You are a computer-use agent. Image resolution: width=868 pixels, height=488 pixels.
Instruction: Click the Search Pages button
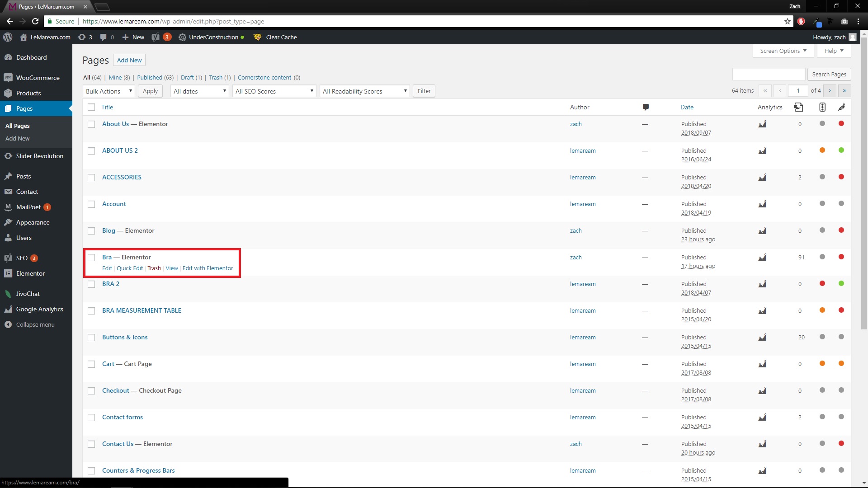829,74
